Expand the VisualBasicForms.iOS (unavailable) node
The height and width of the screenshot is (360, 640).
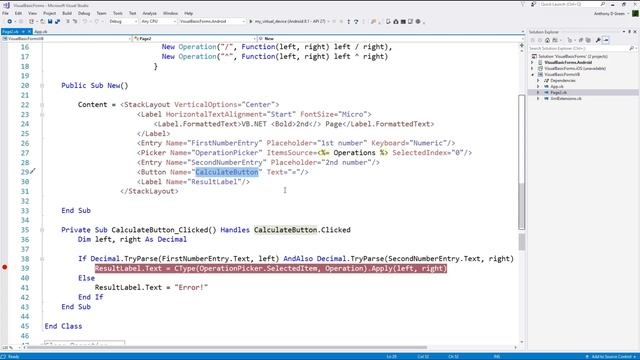point(532,69)
